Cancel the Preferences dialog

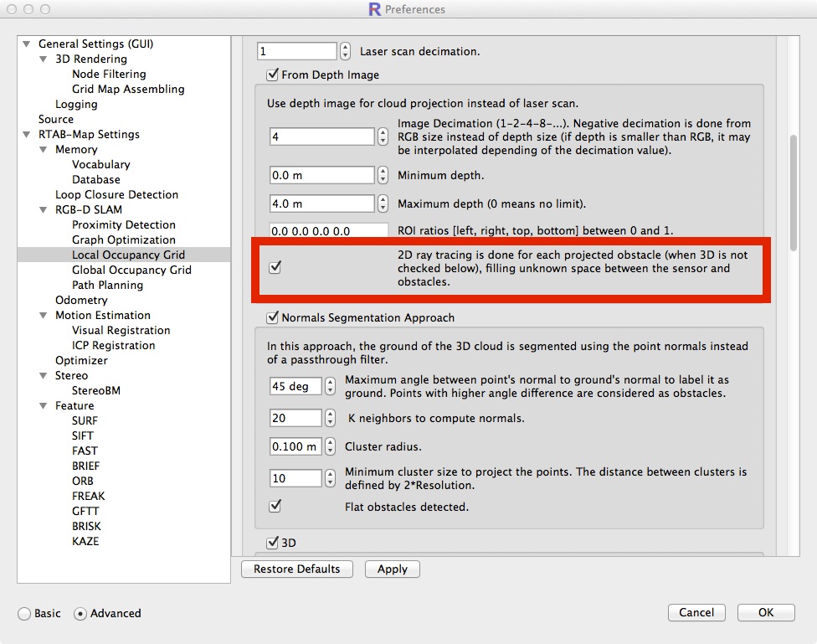coord(696,613)
